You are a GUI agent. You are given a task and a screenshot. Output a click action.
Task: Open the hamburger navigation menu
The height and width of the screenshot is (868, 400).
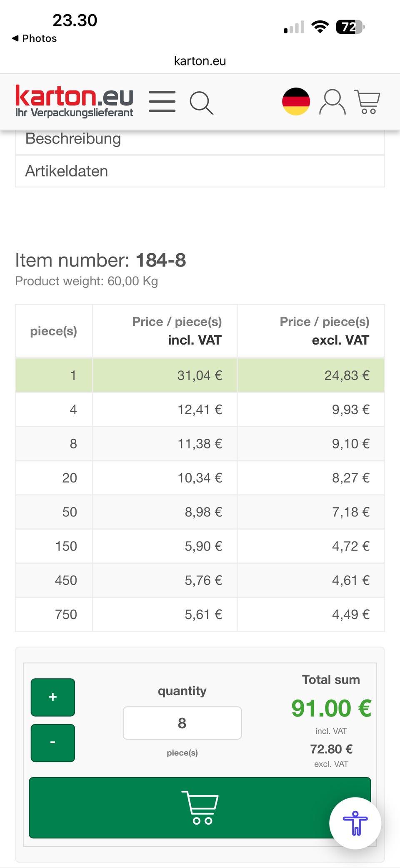[x=162, y=102]
